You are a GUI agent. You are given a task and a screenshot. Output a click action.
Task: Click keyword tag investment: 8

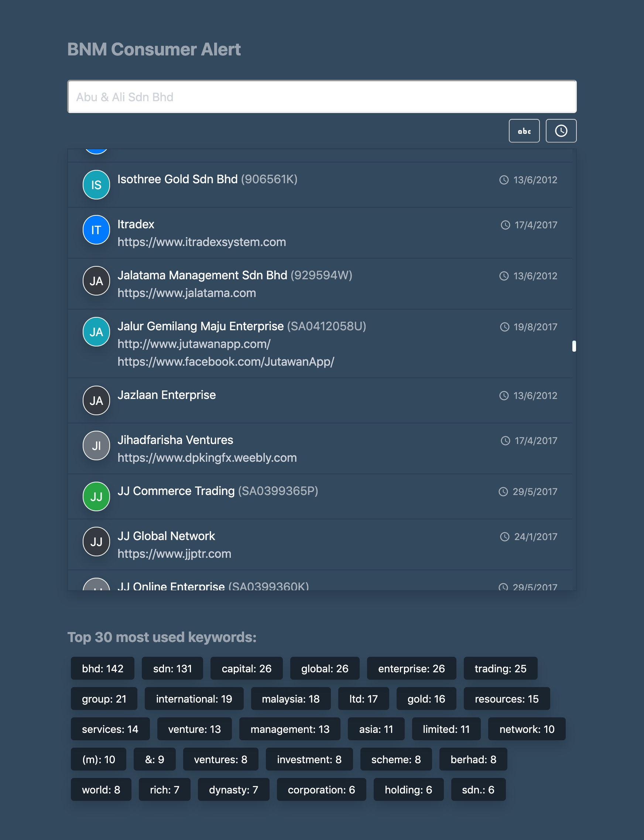point(309,759)
